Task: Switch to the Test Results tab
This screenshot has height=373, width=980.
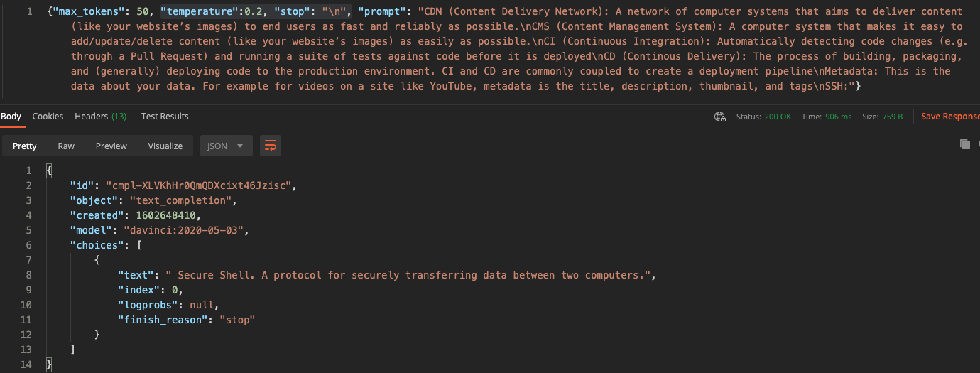Action: tap(165, 116)
